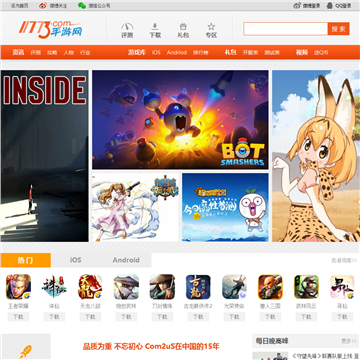Open the 《守望先锋》 news item
Screen dimensions: 360x360
(325, 356)
